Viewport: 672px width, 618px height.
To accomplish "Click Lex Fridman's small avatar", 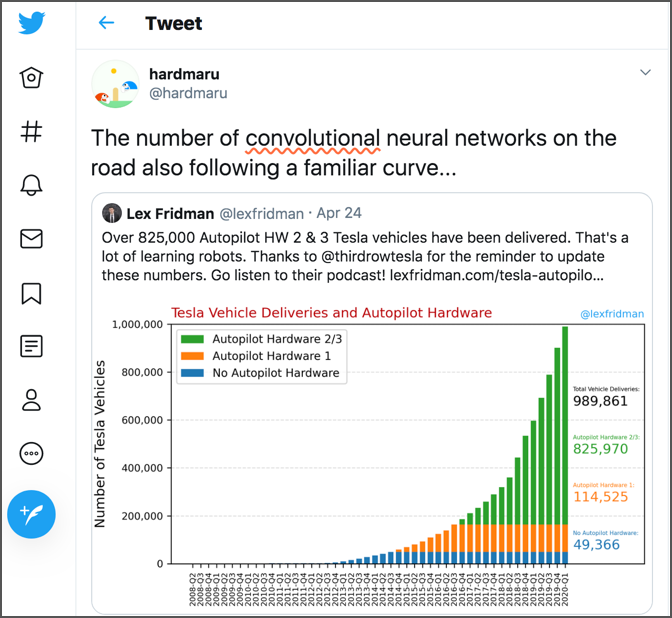I will click(112, 213).
